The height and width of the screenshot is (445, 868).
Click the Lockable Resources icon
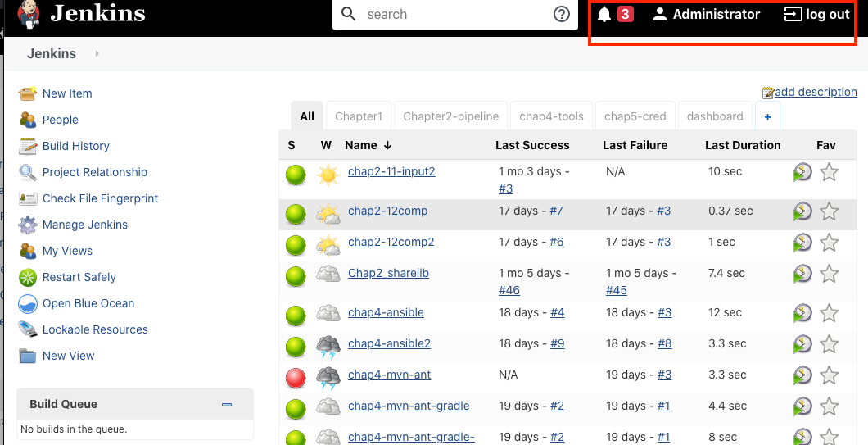click(x=28, y=329)
